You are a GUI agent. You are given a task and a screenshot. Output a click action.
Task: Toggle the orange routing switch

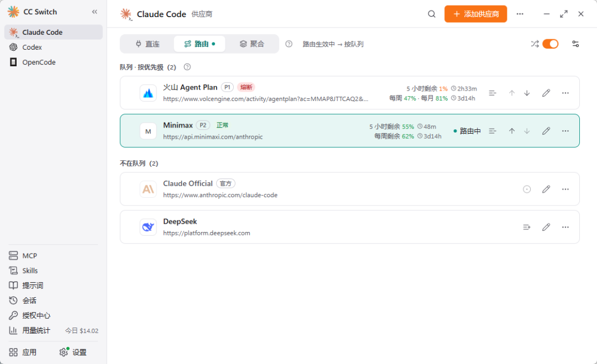(x=550, y=44)
